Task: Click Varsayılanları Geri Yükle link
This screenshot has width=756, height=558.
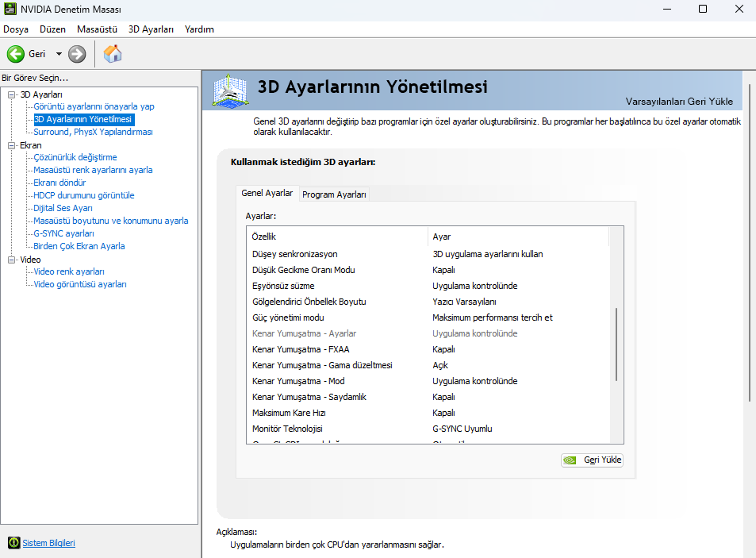Action: pos(679,102)
